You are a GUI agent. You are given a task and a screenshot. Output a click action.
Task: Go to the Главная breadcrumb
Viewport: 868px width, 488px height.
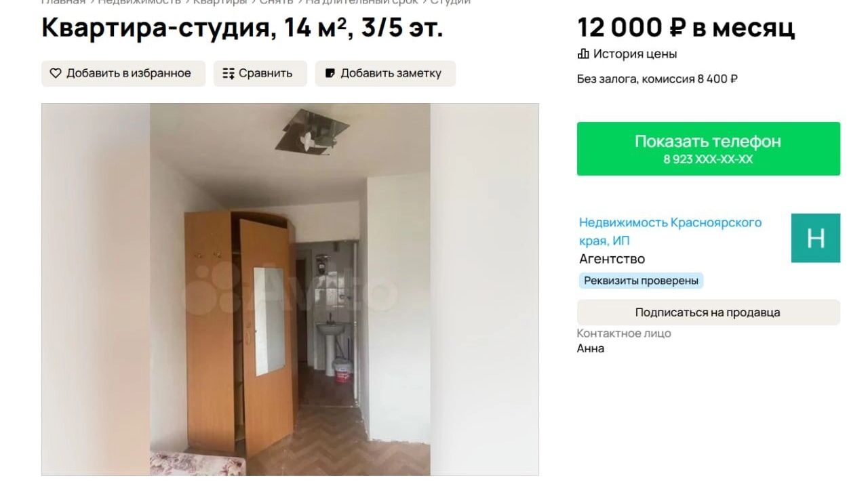coord(63,2)
